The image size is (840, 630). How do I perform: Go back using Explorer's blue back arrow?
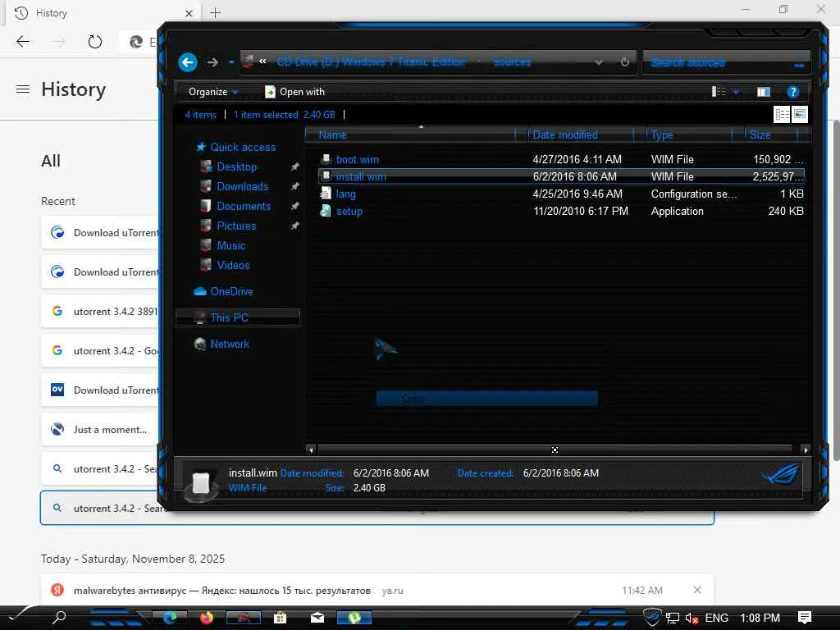[188, 62]
